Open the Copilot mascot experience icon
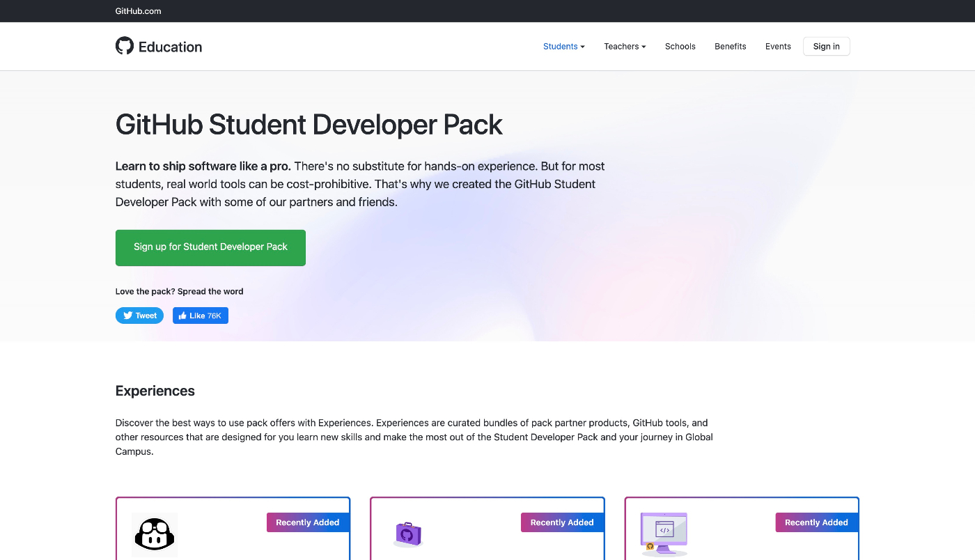The height and width of the screenshot is (560, 975). (x=155, y=535)
